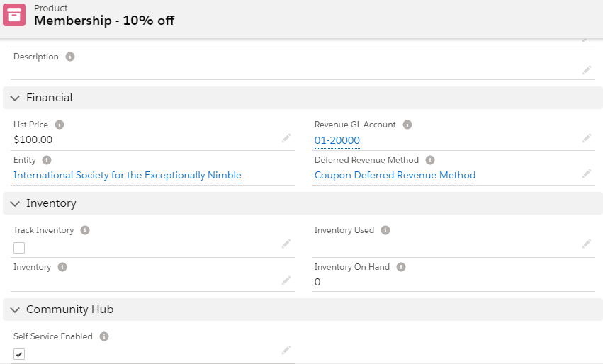Collapse the Community Hub section
The image size is (603, 364).
(15, 309)
